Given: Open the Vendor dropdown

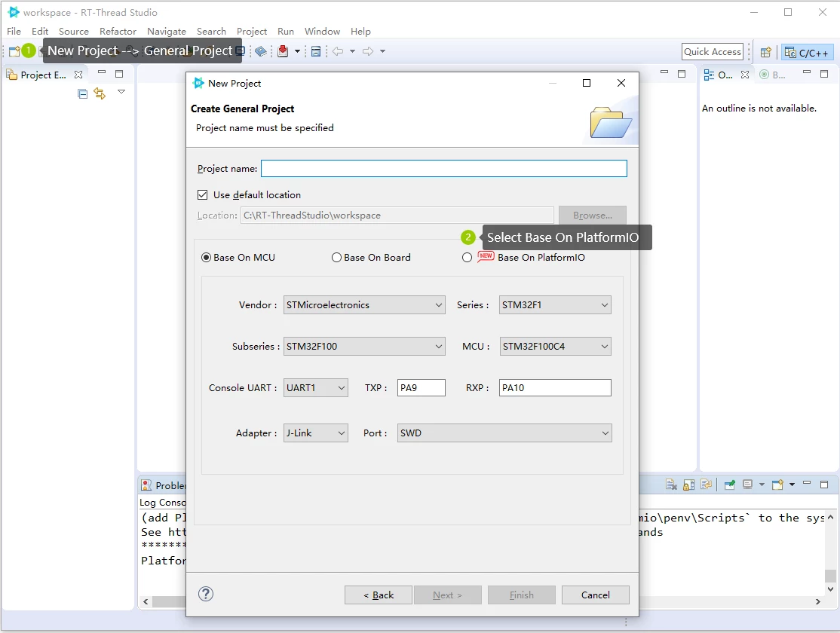Looking at the screenshot, I should [364, 305].
